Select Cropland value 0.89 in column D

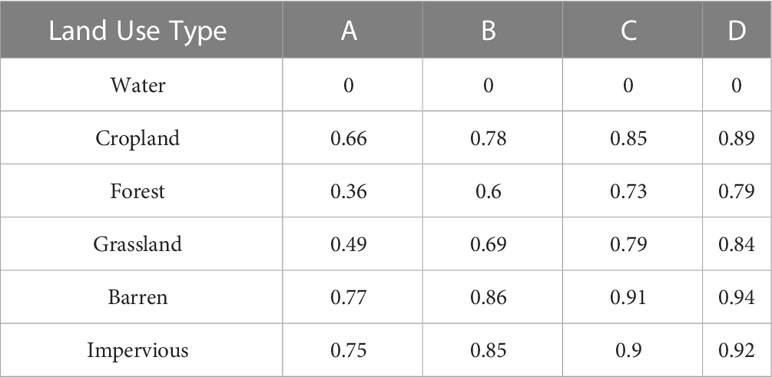[737, 139]
